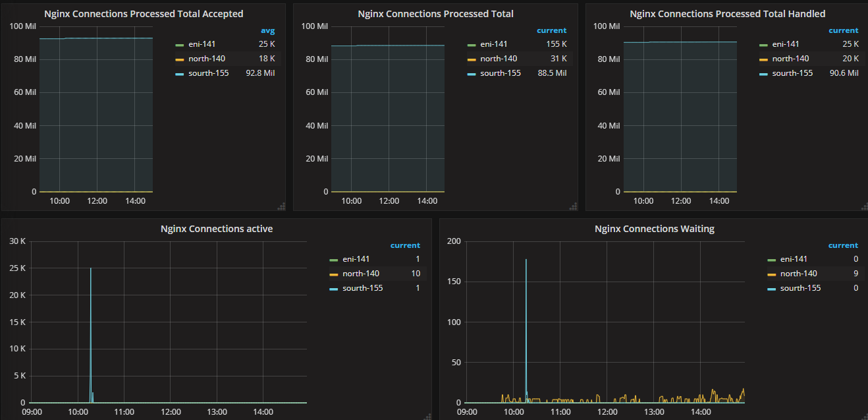
Task: Click north-140 value 10 in Connections active legend
Action: (x=415, y=274)
